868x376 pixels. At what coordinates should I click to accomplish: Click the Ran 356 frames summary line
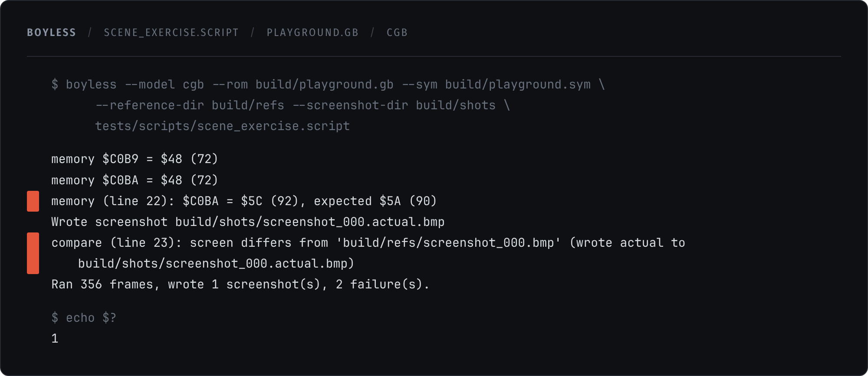coord(240,284)
